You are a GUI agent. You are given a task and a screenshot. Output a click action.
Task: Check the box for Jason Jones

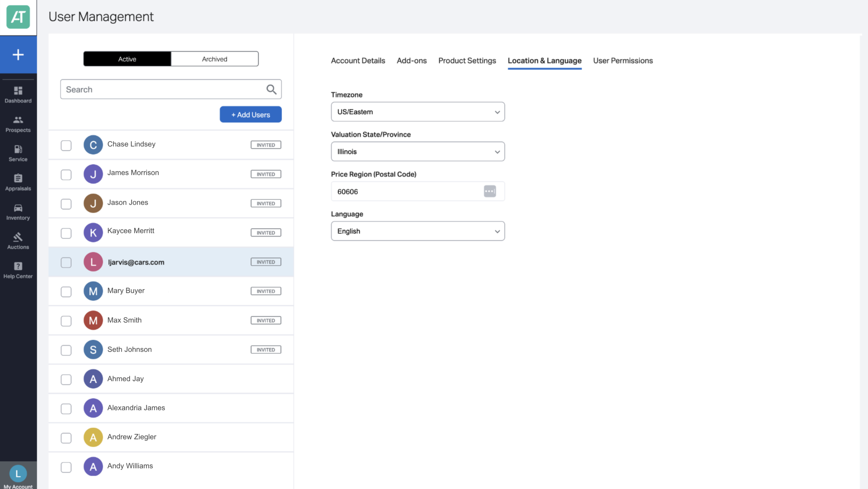click(66, 204)
